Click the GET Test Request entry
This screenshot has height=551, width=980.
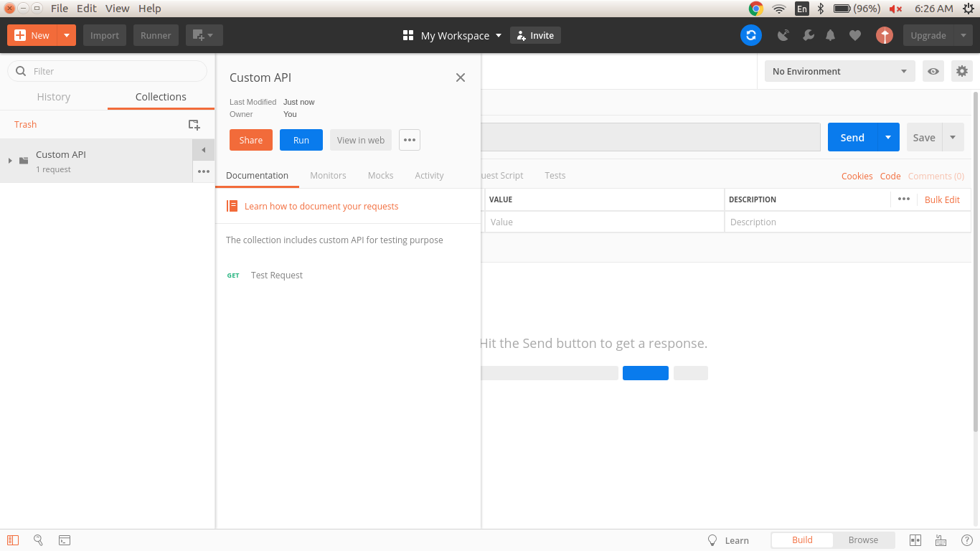276,275
